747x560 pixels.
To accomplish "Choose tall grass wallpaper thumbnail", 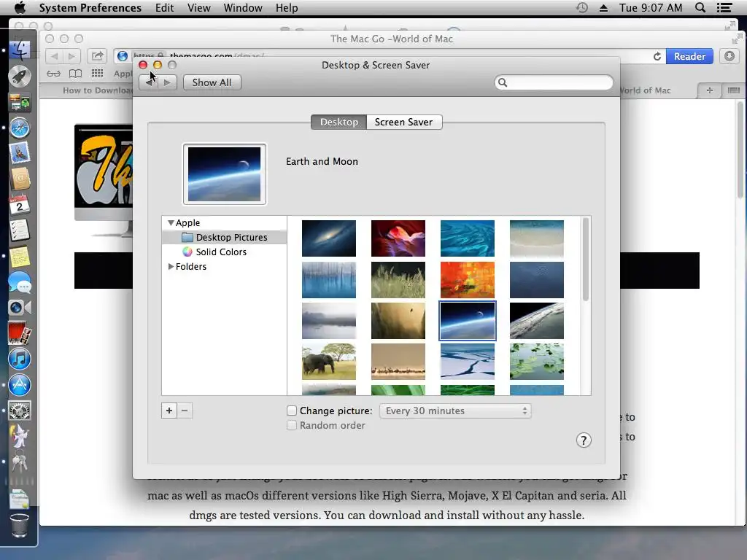I will 398,279.
